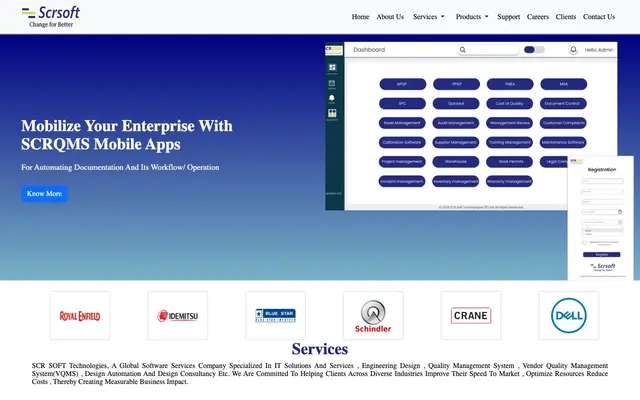Open the Project Management module
640x400 pixels.
(x=402, y=162)
